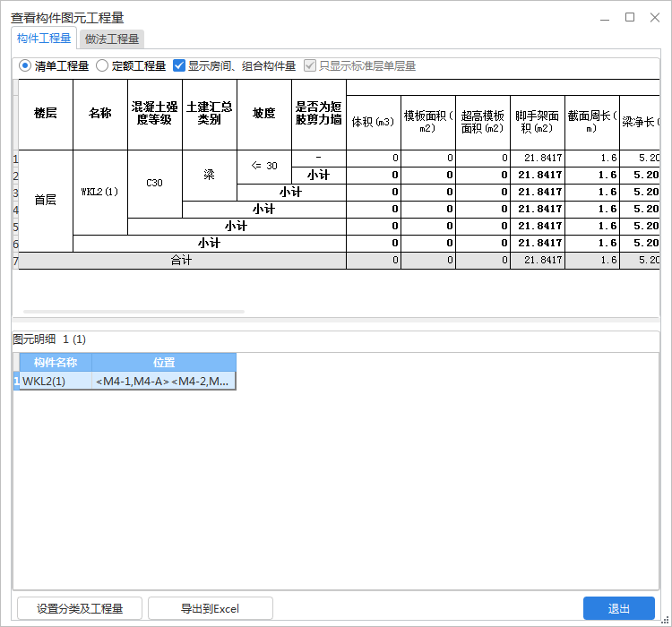Click the blue 退出 button
Screen dimensions: 672x627
click(x=619, y=608)
